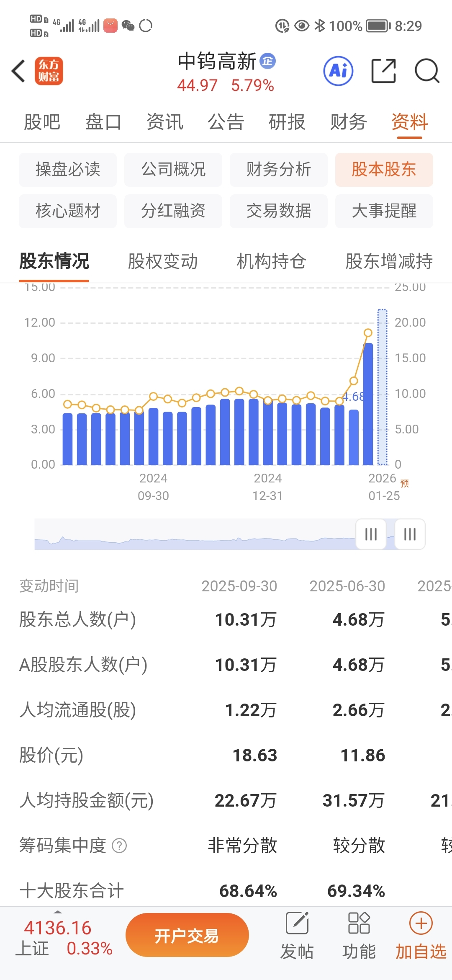Tap 十大股东合计 value 68.64%
452x980 pixels.
[x=248, y=891]
